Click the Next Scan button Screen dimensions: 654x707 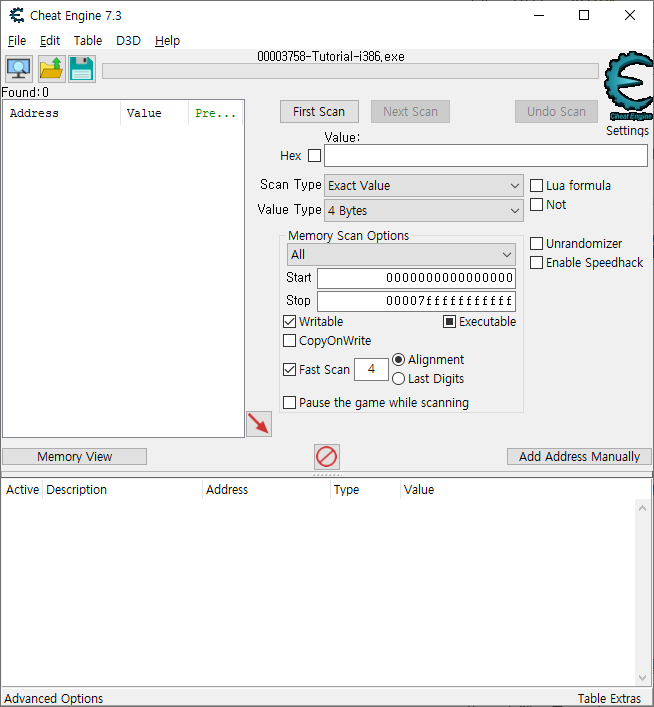[x=410, y=111]
